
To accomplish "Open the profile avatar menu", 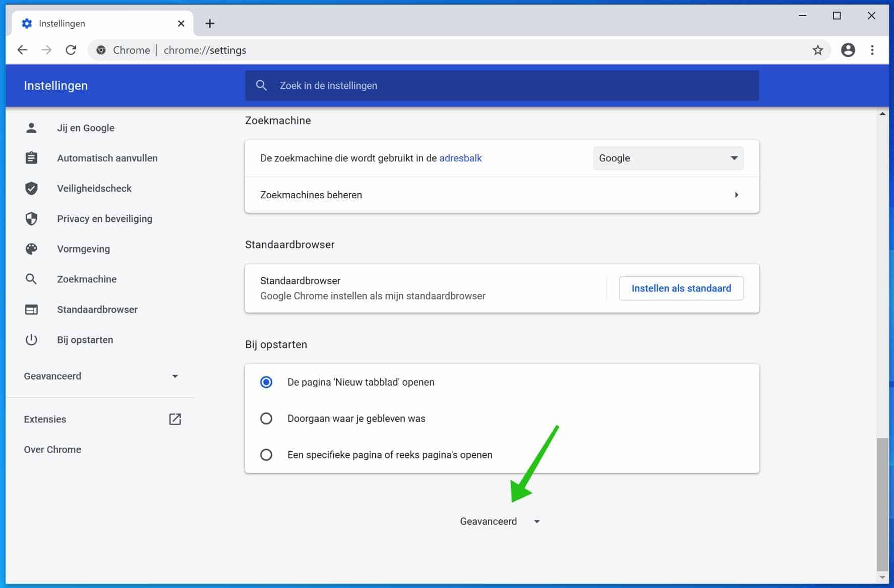I will click(848, 50).
